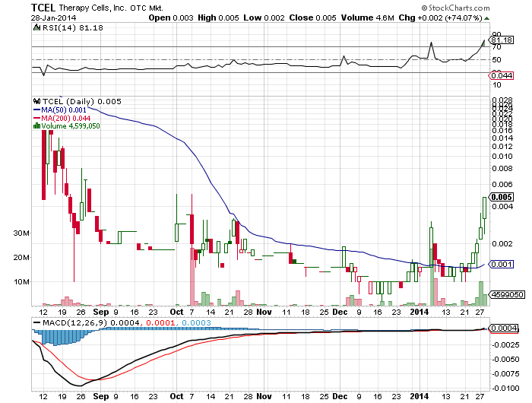Click the -0.0100 MACD axis label

tap(505, 388)
